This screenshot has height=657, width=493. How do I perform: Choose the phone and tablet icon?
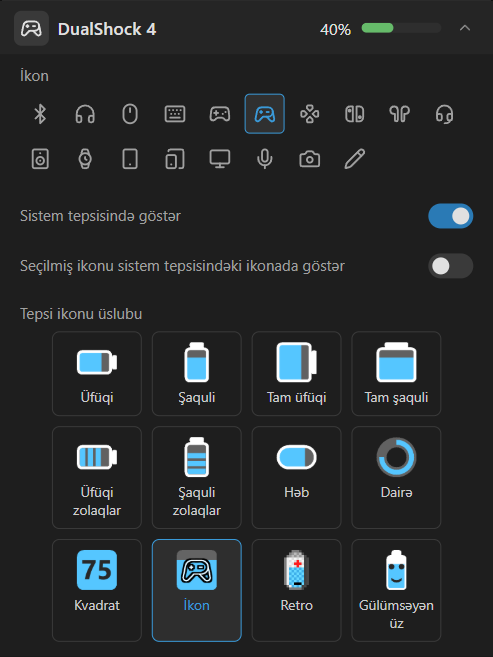175,159
